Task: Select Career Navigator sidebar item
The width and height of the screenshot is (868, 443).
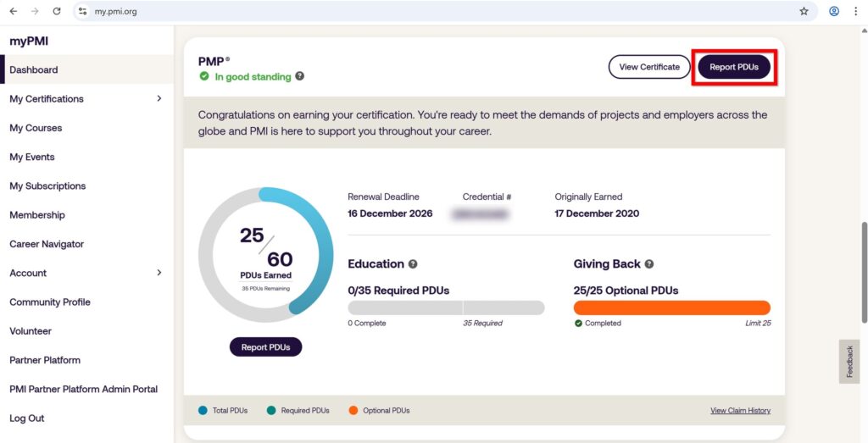Action: pos(47,244)
